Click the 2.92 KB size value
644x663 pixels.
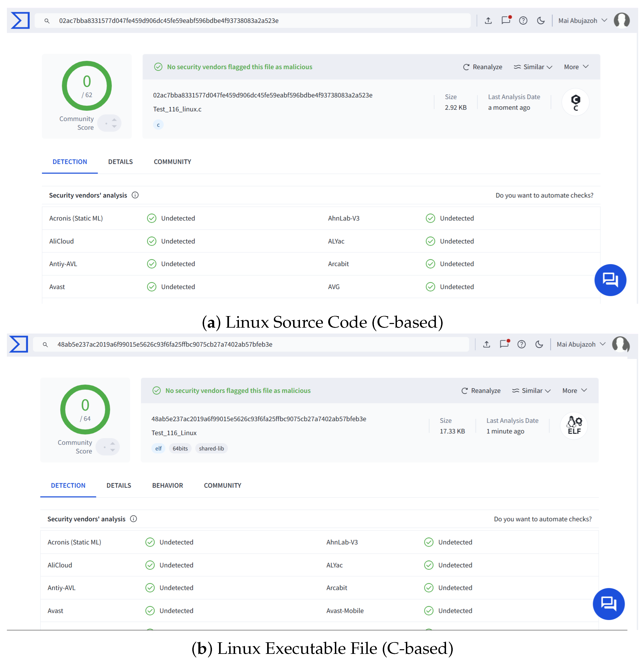456,108
